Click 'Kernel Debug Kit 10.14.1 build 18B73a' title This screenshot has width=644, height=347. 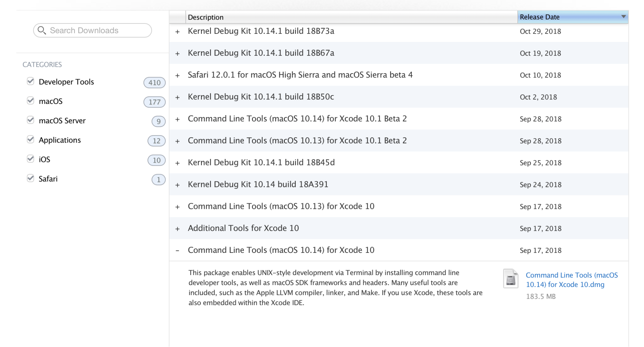261,31
